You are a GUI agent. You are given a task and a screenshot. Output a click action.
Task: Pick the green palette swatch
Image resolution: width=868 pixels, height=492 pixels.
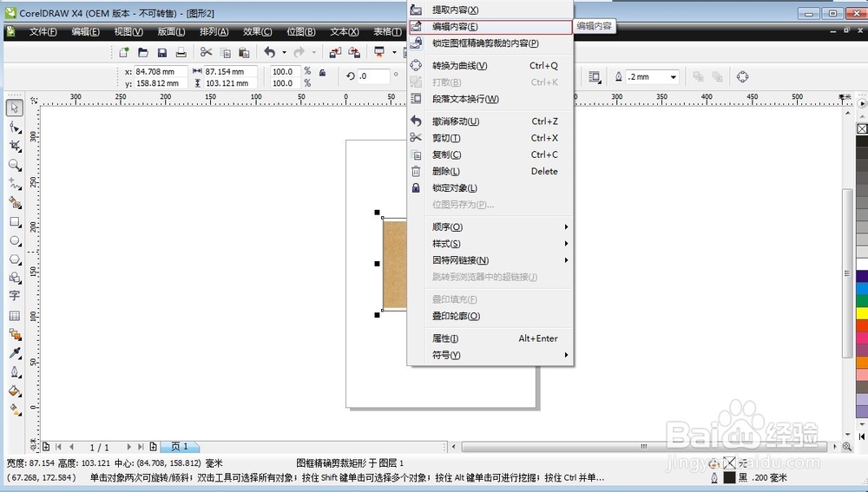tap(862, 301)
